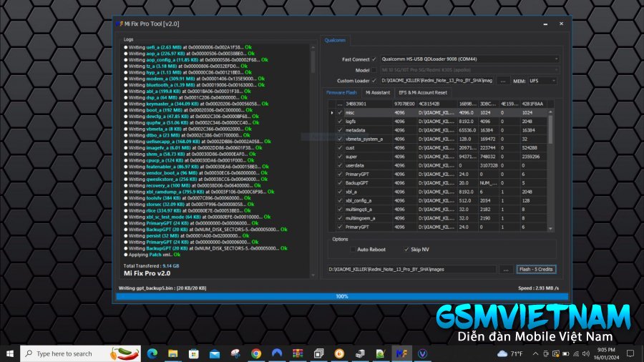The image size is (644, 362).
Task: Click the images folder path field
Action: point(412,270)
